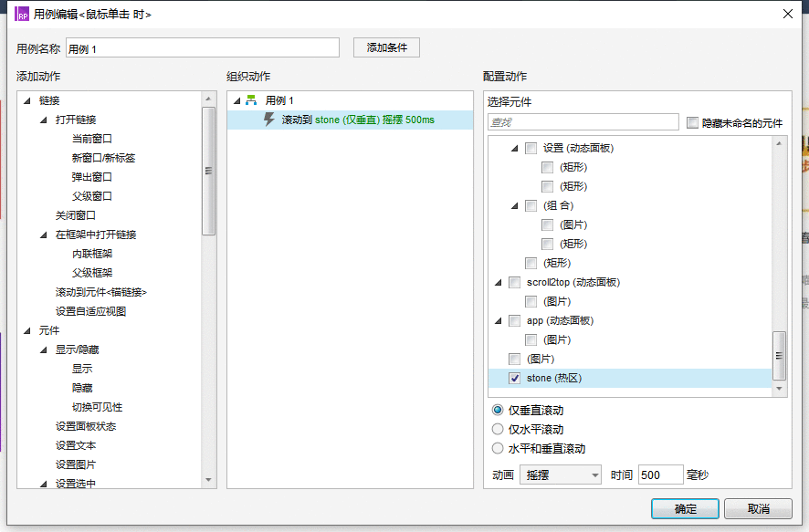Image resolution: width=809 pixels, height=532 pixels.
Task: Select 设置文本 action
Action: pyautogui.click(x=75, y=445)
